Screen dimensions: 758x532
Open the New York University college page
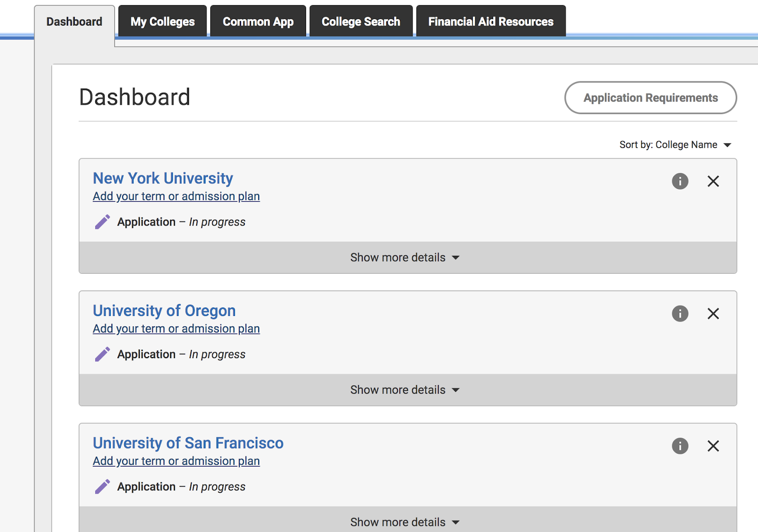tap(162, 178)
